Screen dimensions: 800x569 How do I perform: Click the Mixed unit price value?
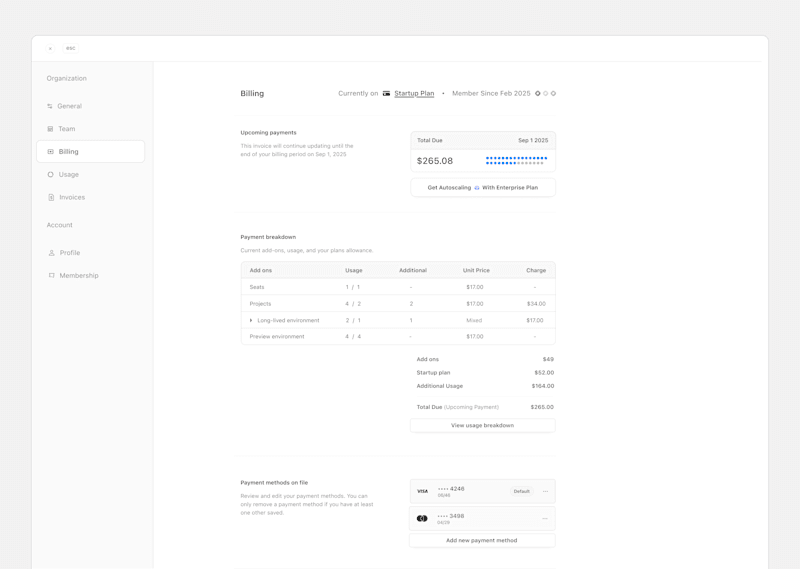[x=474, y=320]
